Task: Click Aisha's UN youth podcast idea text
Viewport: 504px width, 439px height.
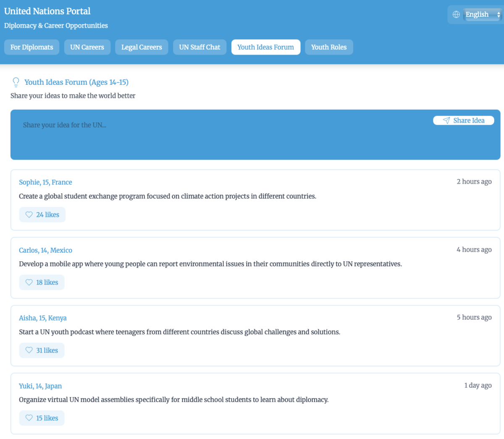Action: pos(180,332)
